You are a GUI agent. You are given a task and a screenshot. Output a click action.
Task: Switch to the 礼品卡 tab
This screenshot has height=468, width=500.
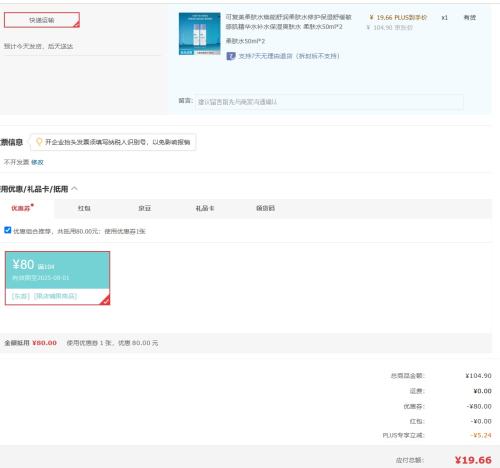tap(205, 208)
